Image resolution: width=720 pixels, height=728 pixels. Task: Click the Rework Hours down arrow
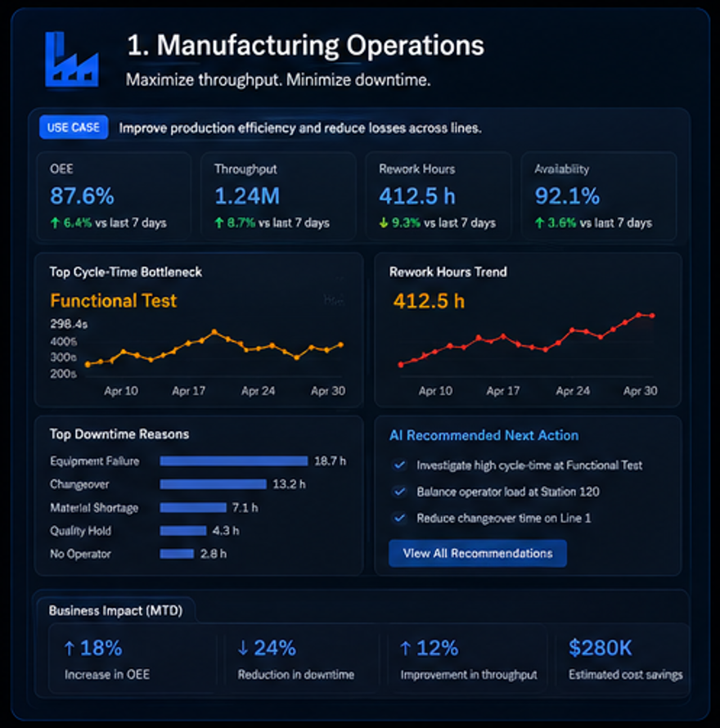(x=383, y=222)
